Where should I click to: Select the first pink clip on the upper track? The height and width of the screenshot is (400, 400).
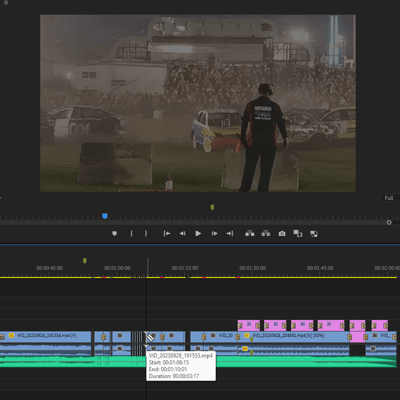pos(249,325)
